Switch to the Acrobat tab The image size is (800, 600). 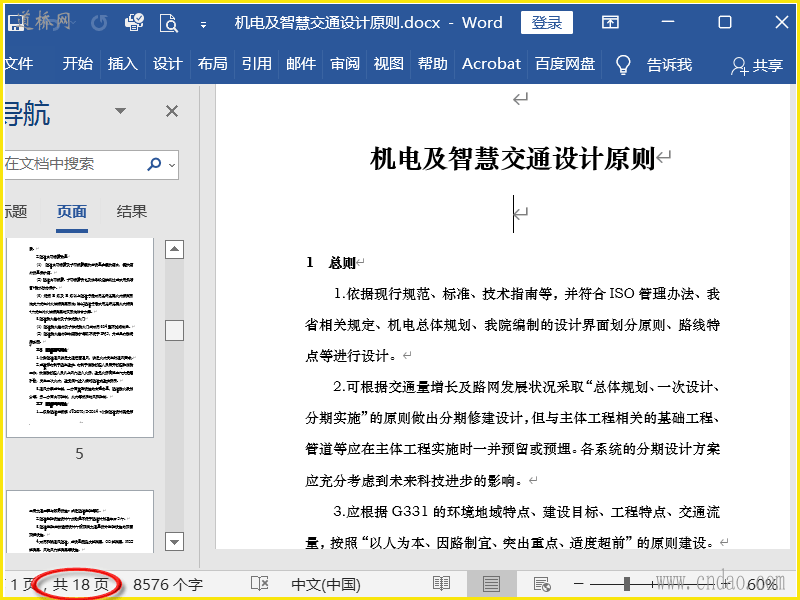tap(491, 64)
